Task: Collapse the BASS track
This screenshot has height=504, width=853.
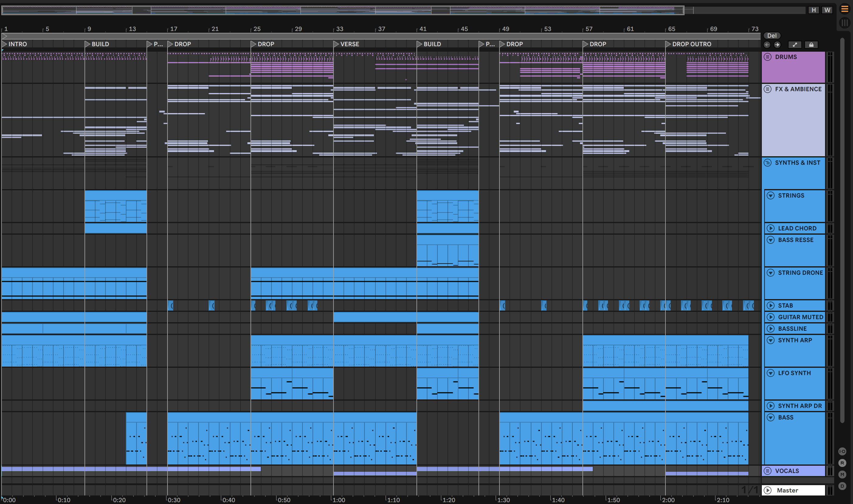Action: [x=771, y=417]
